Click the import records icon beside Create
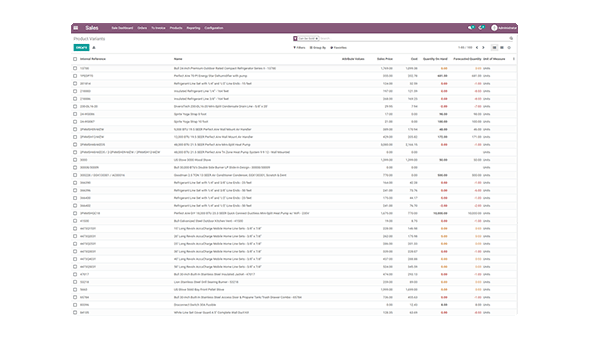This screenshot has width=590, height=360. (94, 48)
